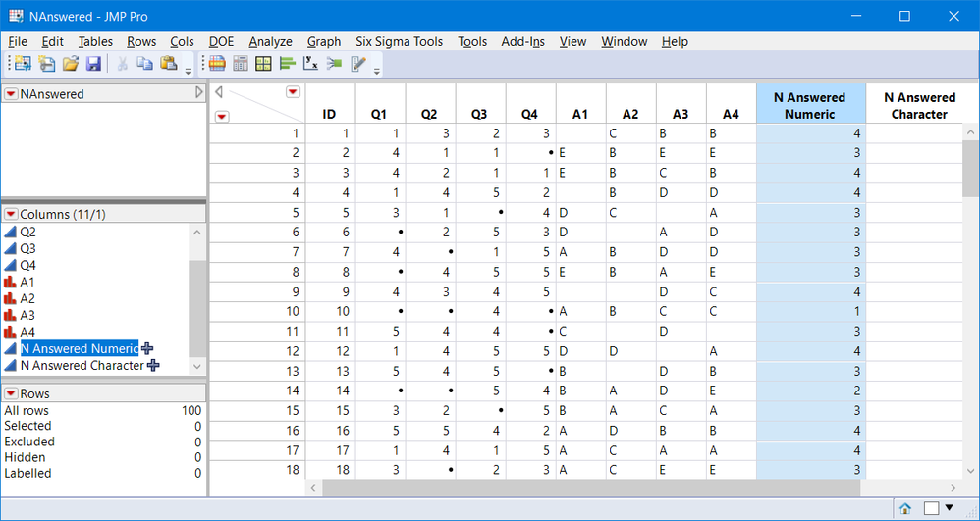This screenshot has height=521, width=980.
Task: Click the Paste clipboard icon
Action: [169, 63]
